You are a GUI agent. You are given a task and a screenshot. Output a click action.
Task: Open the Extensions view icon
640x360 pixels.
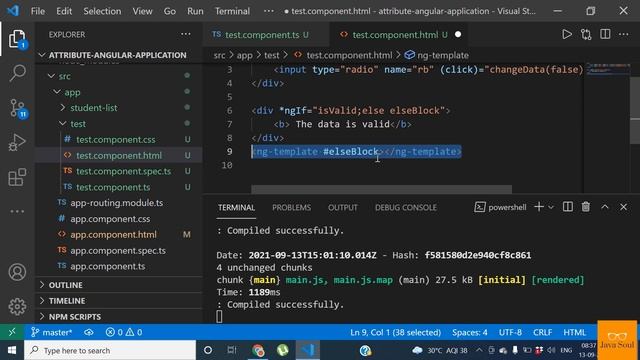pyautogui.click(x=17, y=177)
